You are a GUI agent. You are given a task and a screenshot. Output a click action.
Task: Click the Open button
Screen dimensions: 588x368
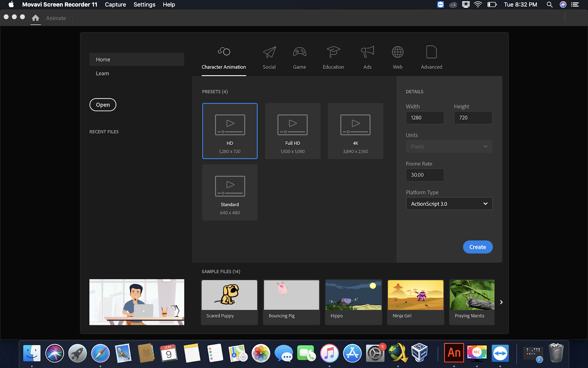[103, 105]
